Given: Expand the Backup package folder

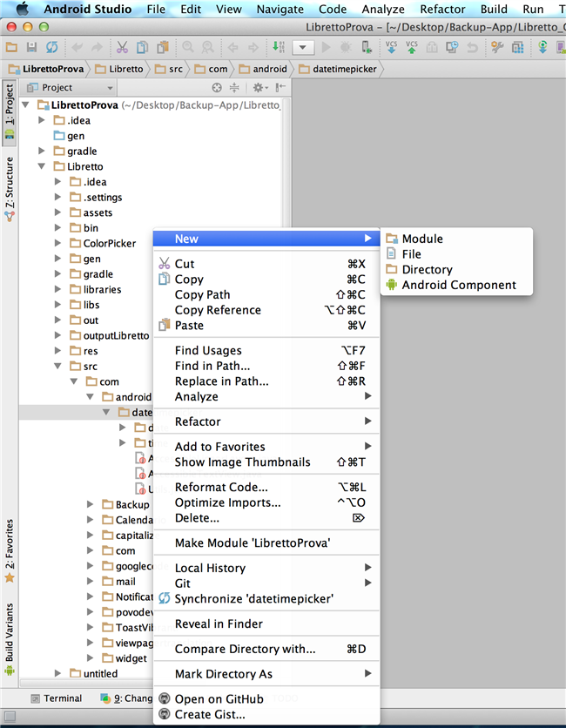Looking at the screenshot, I should tap(90, 504).
